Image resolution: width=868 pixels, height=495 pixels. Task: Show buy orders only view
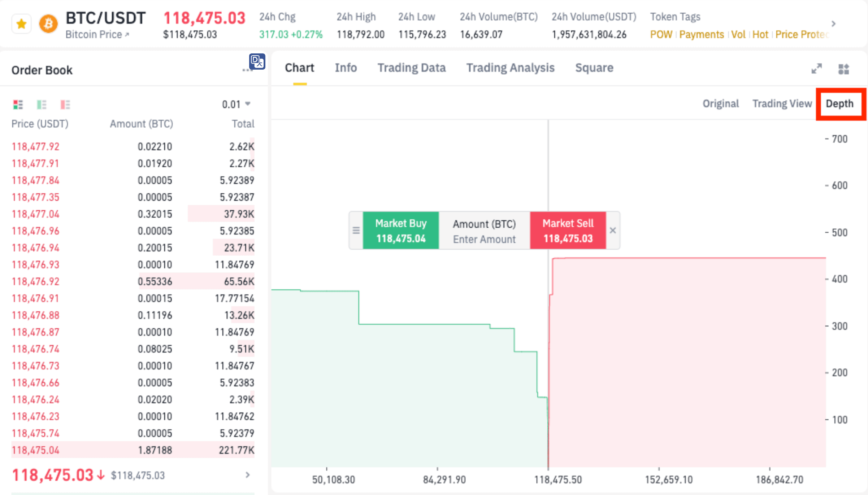pyautogui.click(x=42, y=105)
